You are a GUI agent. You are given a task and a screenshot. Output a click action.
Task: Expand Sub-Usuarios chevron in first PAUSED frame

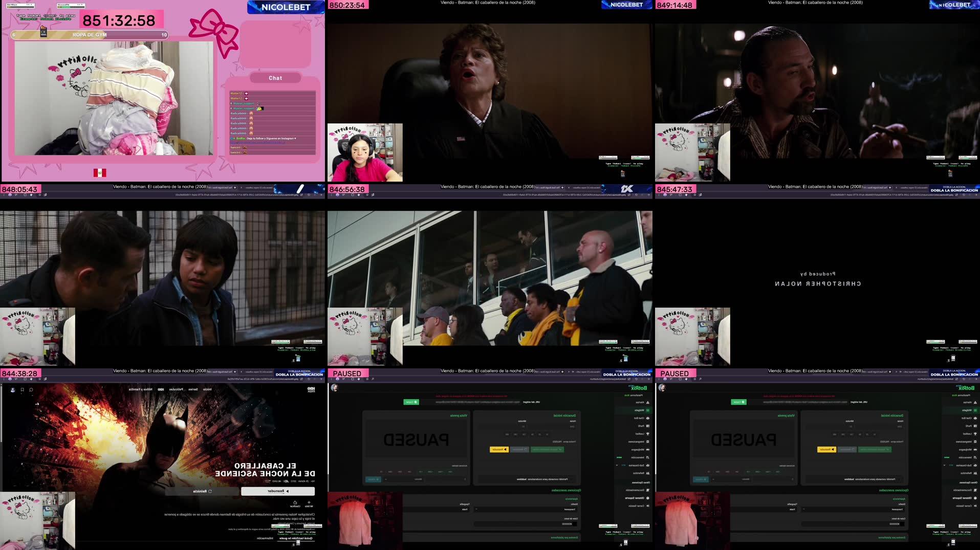(617, 466)
